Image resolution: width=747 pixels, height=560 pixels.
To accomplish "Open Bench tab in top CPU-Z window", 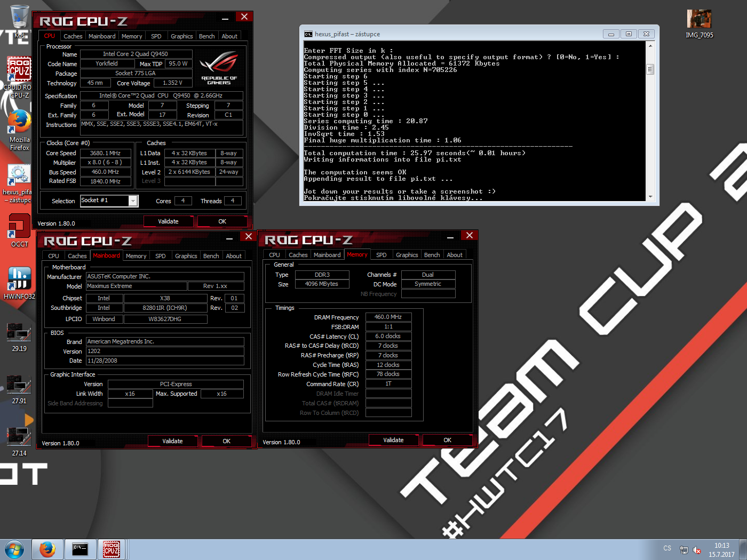I will tap(207, 36).
